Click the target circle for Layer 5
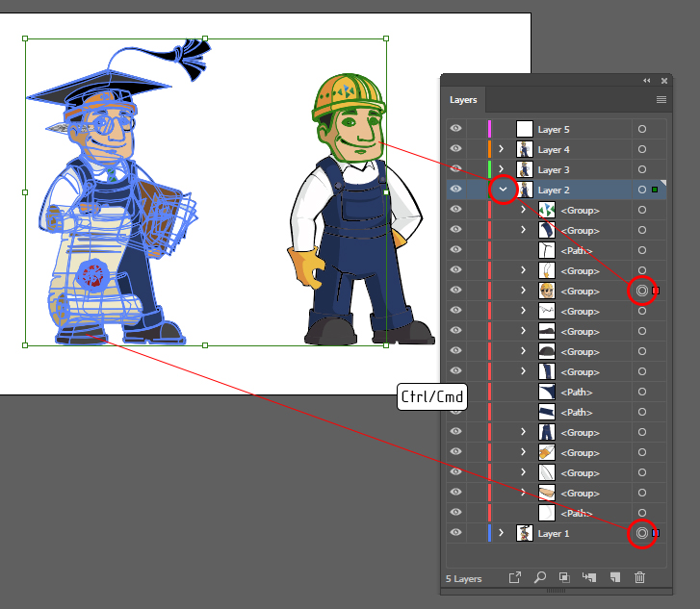This screenshot has height=609, width=700. [642, 129]
